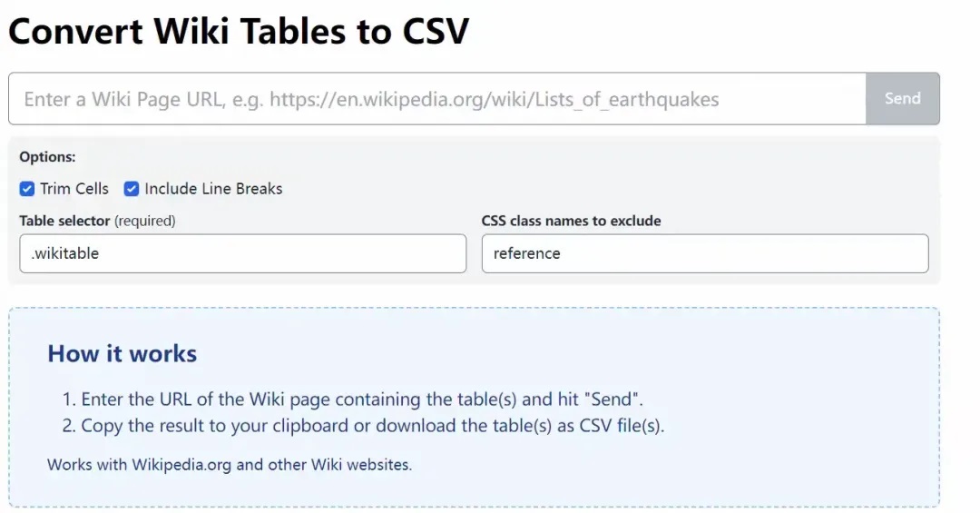Click the "How it works" heading
Image resolution: width=980 pixels, height=513 pixels.
coord(122,353)
